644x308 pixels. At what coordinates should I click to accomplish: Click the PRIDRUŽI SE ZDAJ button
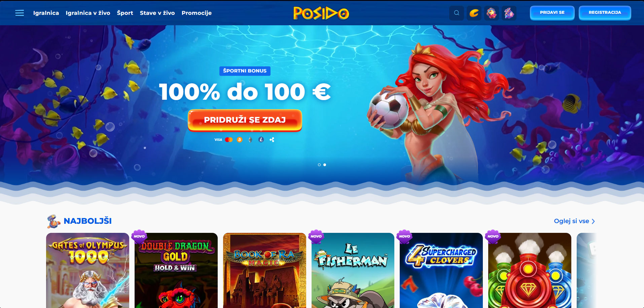[245, 120]
